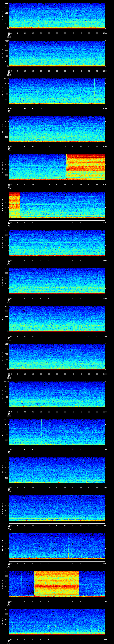The width and height of the screenshot is (114, 644).
Task: Click the vertical spike near 37 seconds in the 19:28:00 panel
Action: (68, 546)
